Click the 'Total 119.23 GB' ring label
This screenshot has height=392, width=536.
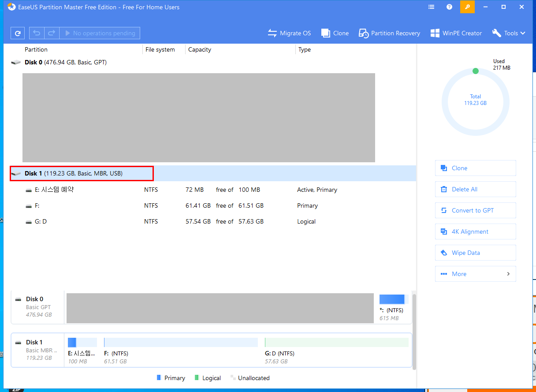pos(475,100)
